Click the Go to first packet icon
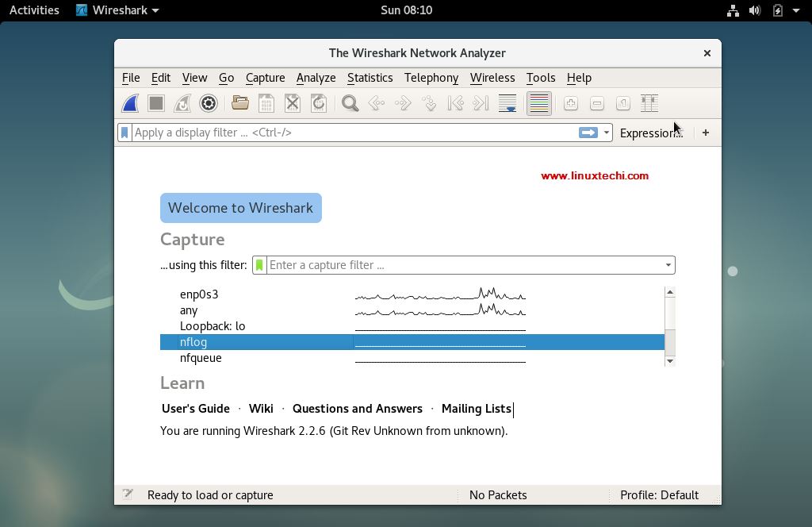The height and width of the screenshot is (527, 812). pyautogui.click(x=455, y=103)
